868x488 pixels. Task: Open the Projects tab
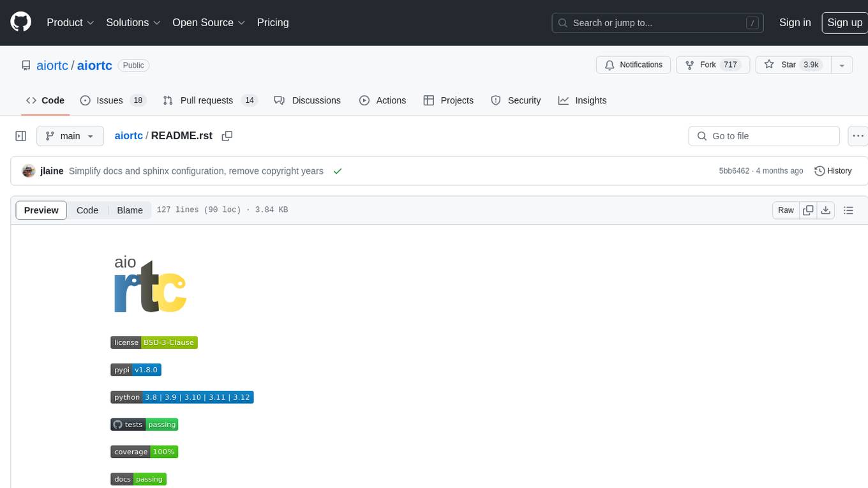(x=448, y=100)
